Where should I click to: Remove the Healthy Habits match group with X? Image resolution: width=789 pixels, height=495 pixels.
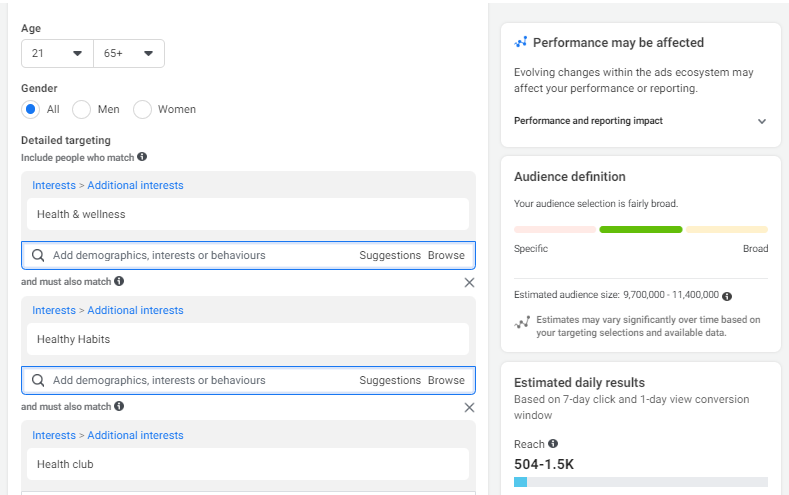click(x=469, y=283)
